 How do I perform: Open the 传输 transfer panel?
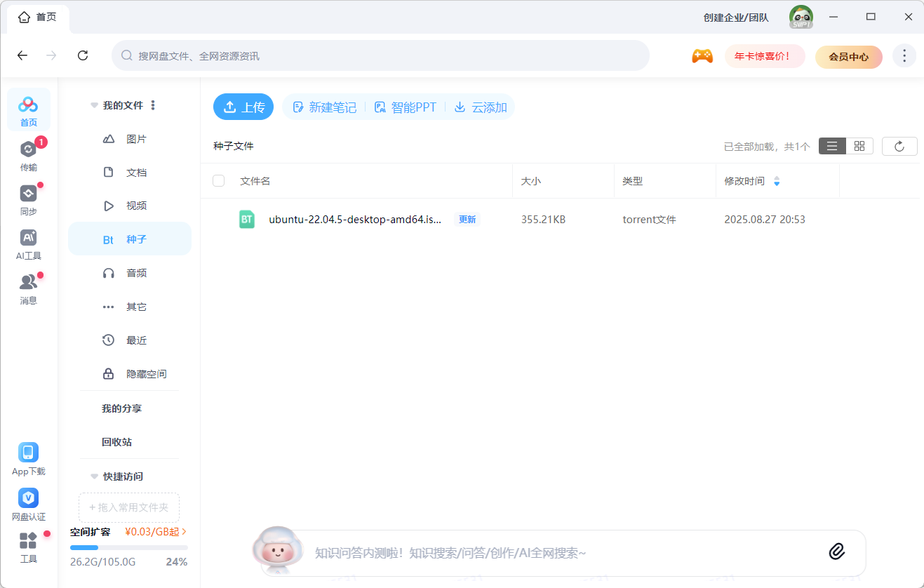coord(28,156)
